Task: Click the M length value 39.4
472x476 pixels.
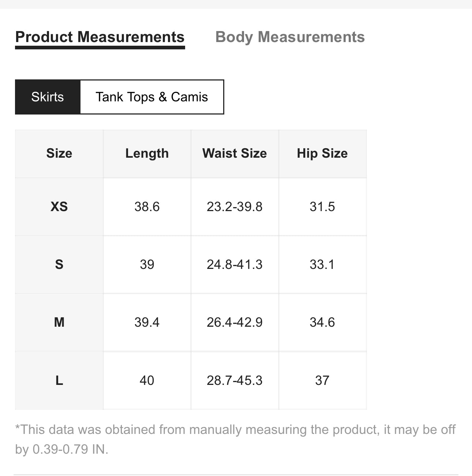Action: (147, 322)
